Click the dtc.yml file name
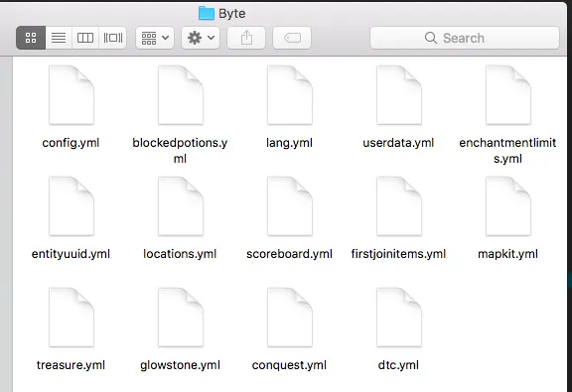 [398, 365]
